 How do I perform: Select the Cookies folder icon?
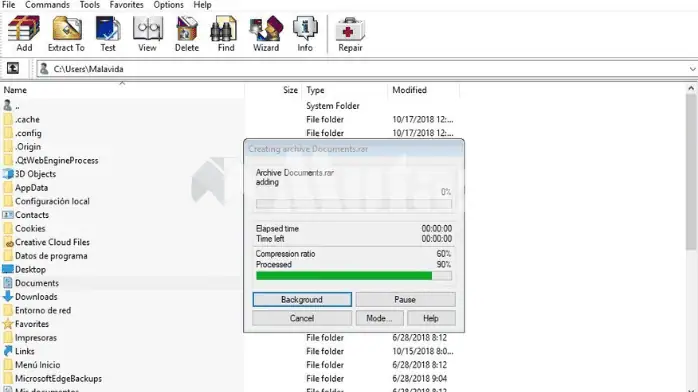tap(8, 228)
